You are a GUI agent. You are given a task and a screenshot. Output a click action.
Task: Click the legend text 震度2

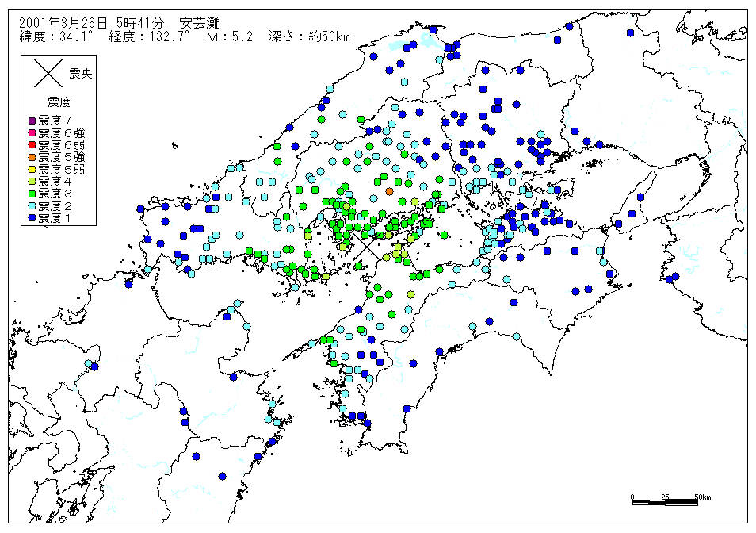tap(55, 206)
